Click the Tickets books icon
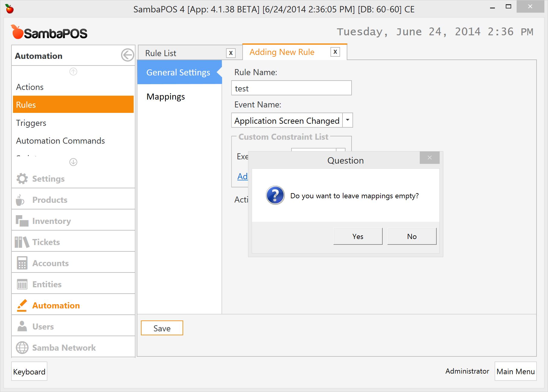This screenshot has height=392, width=548. pos(22,242)
